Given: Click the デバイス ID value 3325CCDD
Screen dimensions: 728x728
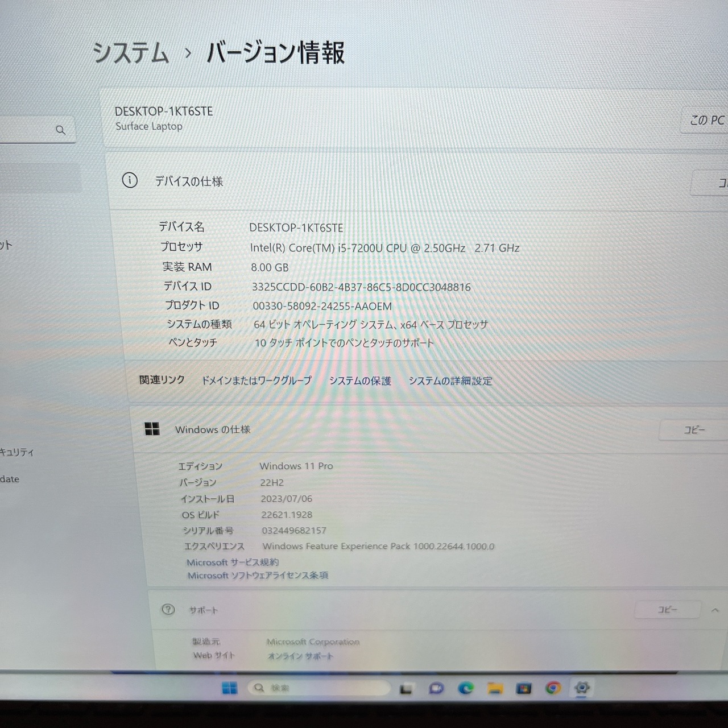Looking at the screenshot, I should pyautogui.click(x=361, y=287).
